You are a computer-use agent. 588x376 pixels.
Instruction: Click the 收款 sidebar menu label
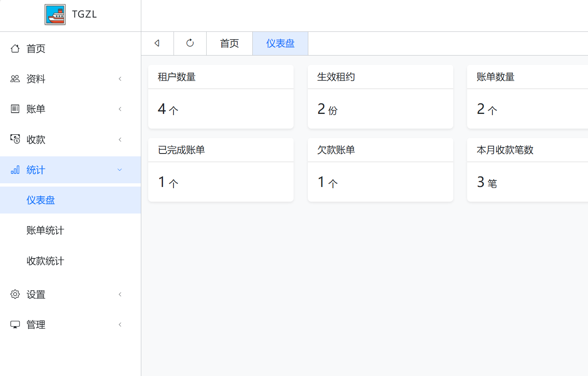(x=36, y=140)
